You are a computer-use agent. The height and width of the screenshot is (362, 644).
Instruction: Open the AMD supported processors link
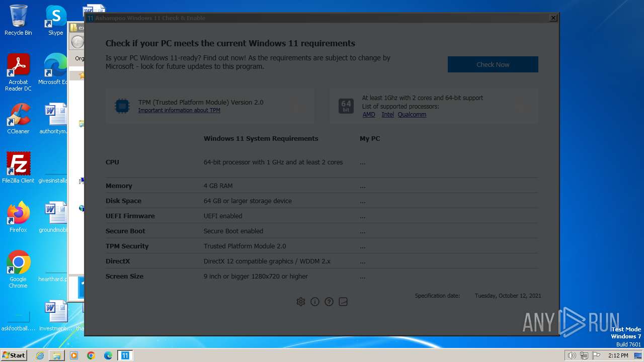[369, 115]
